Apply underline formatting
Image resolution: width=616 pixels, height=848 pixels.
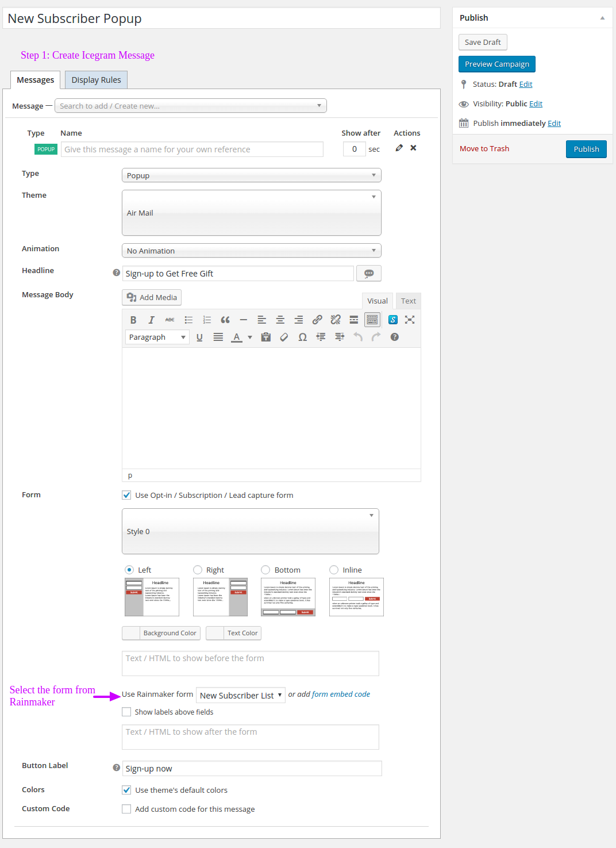click(x=199, y=337)
